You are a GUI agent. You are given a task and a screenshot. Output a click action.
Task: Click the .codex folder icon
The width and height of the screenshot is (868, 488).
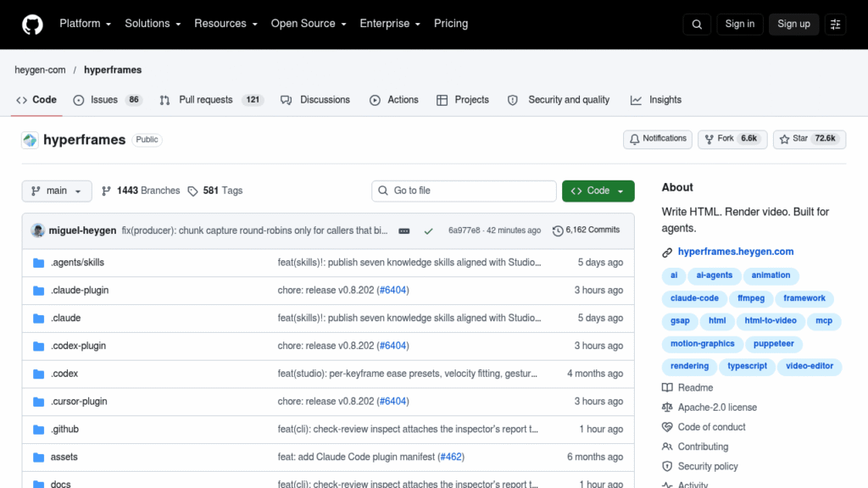[x=38, y=374]
